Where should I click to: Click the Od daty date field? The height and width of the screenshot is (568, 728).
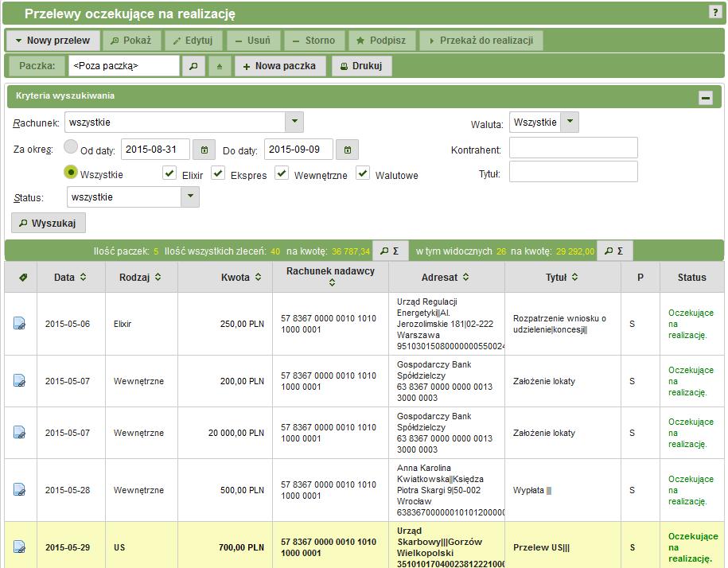point(155,150)
